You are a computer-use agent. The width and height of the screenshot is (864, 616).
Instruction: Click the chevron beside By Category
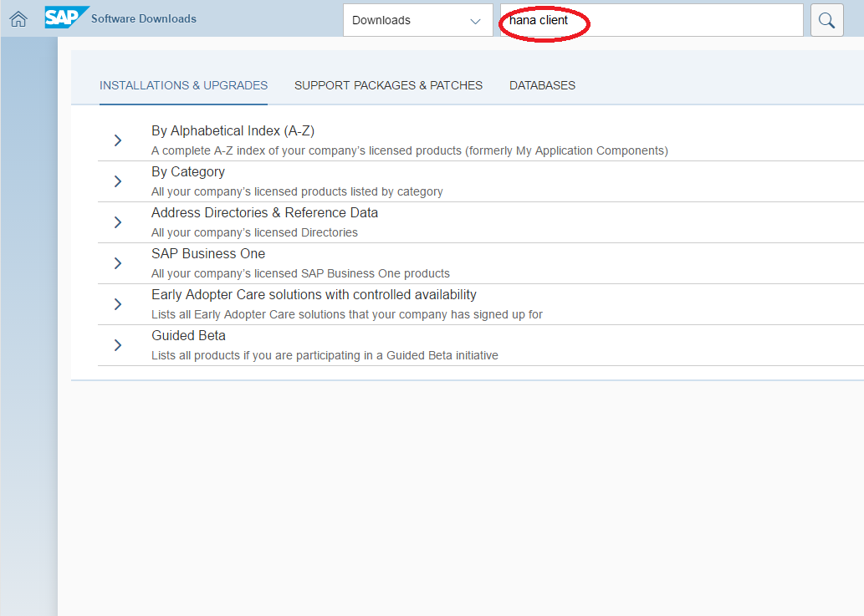tap(117, 181)
